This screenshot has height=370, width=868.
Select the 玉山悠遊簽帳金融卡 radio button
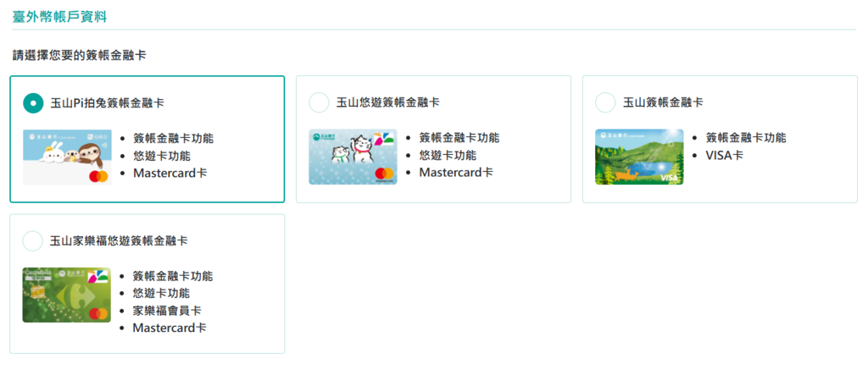(x=319, y=102)
